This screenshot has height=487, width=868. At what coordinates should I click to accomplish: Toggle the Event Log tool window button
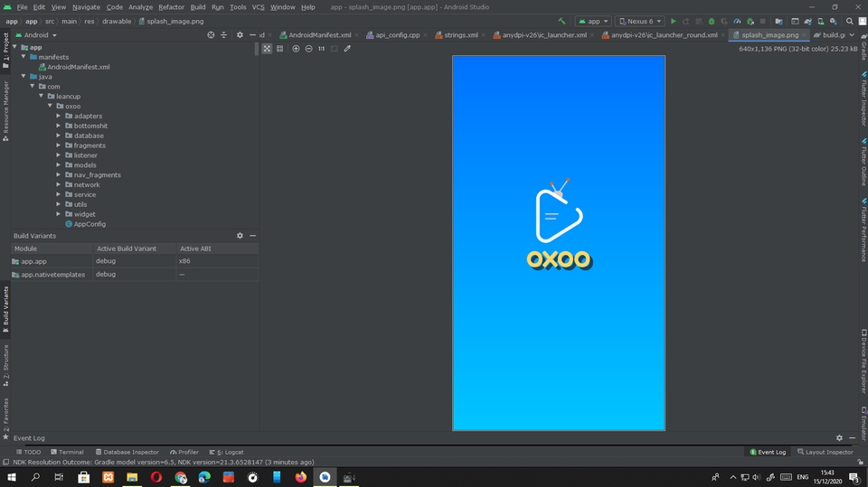pyautogui.click(x=768, y=452)
